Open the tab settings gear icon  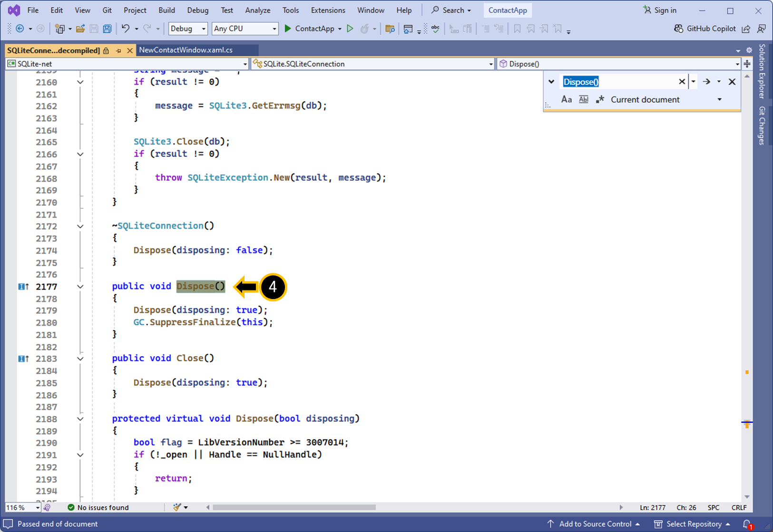749,50
